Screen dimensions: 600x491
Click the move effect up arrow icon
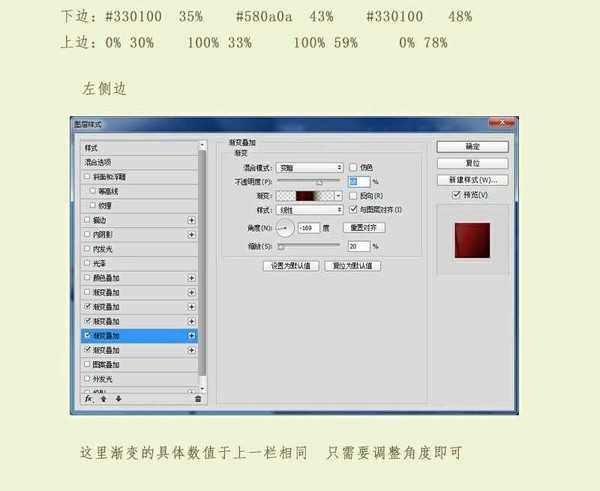104,399
